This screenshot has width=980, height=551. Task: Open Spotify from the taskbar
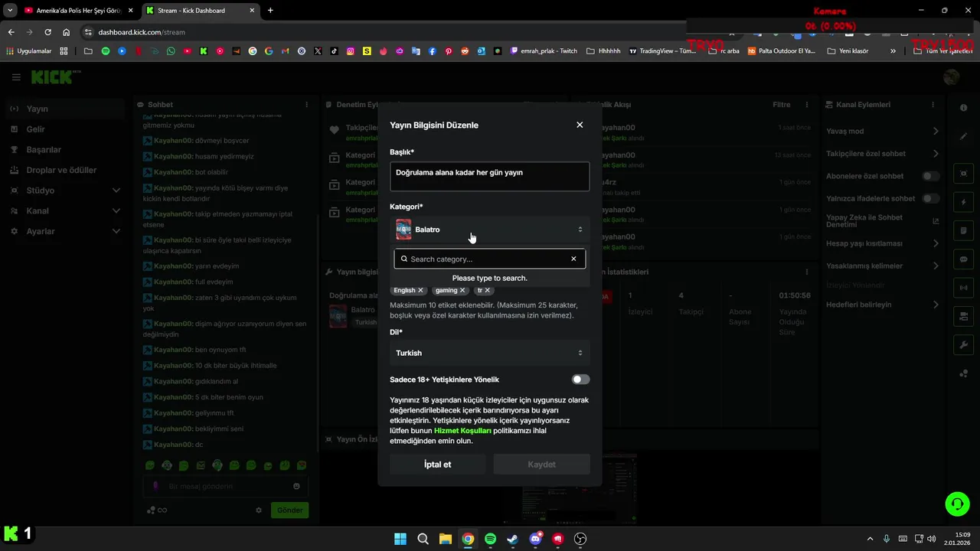pyautogui.click(x=490, y=539)
